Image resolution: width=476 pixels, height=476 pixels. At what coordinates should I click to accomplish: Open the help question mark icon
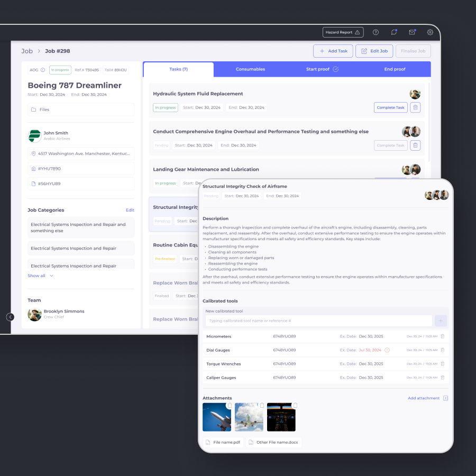click(x=376, y=32)
